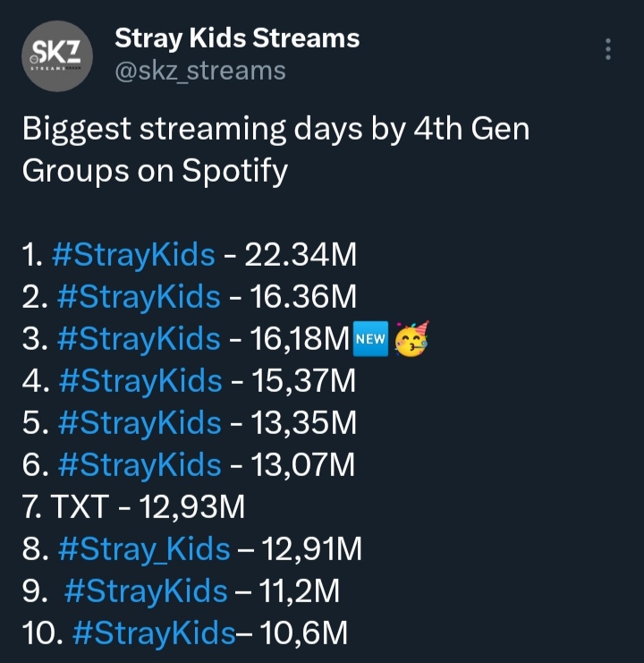Open the three-dot tweet options menu

pos(608,49)
